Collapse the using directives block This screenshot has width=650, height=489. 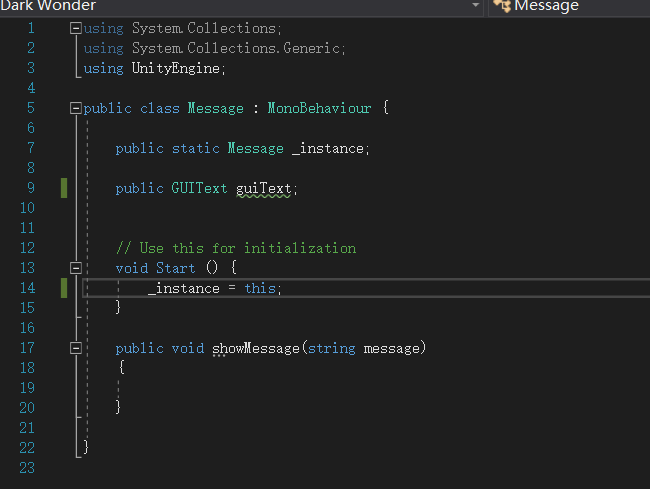76,28
